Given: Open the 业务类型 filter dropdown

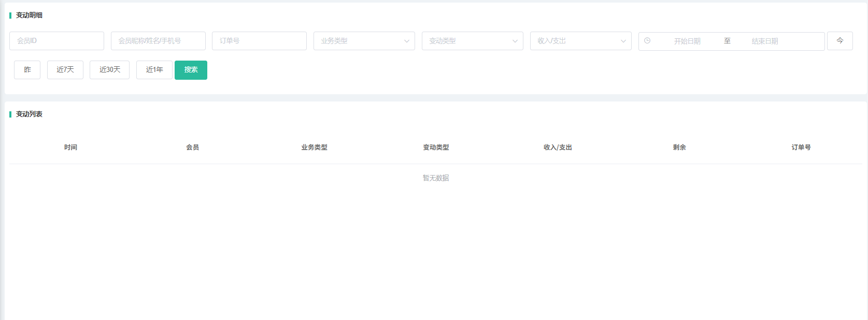Looking at the screenshot, I should click(358, 41).
